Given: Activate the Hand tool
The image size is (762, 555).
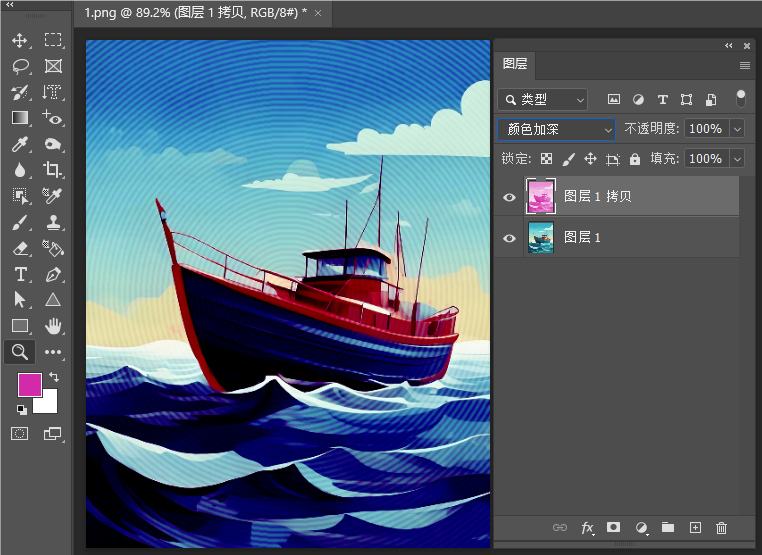Looking at the screenshot, I should coord(53,326).
